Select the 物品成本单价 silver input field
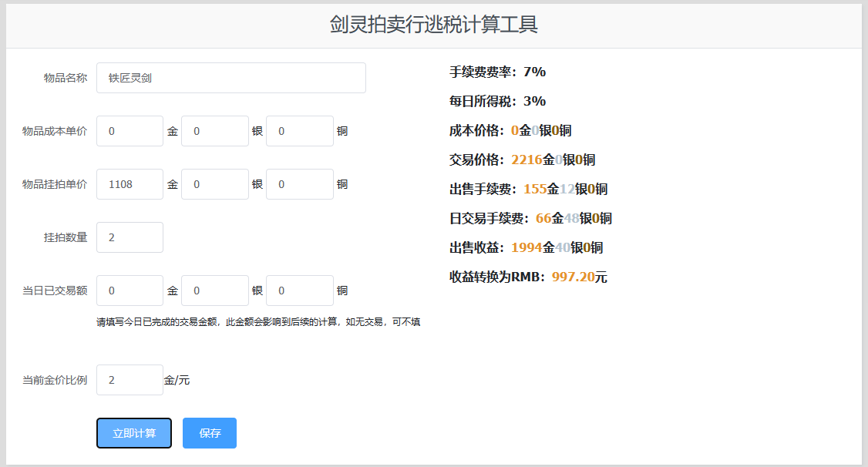The image size is (868, 467). pyautogui.click(x=215, y=130)
